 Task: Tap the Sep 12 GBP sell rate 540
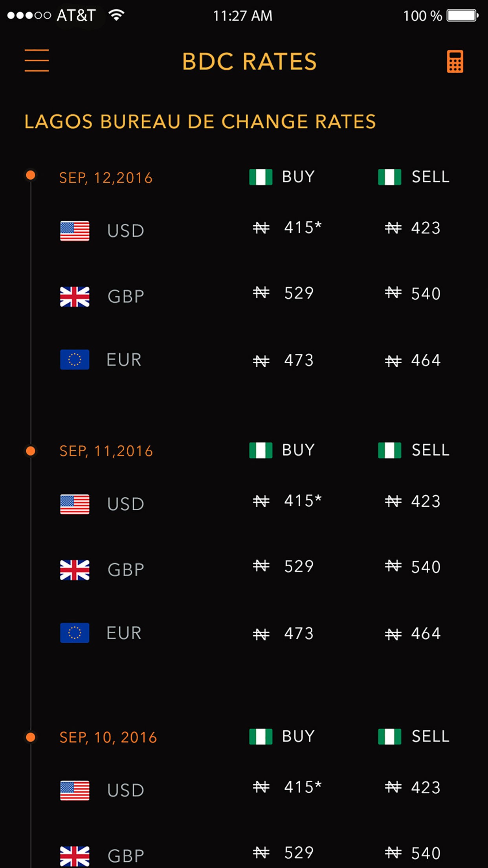tap(426, 294)
